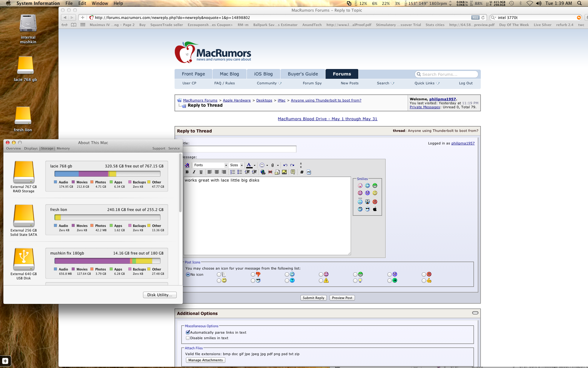Collapse the Additional Options section
The image size is (588, 368).
(475, 313)
